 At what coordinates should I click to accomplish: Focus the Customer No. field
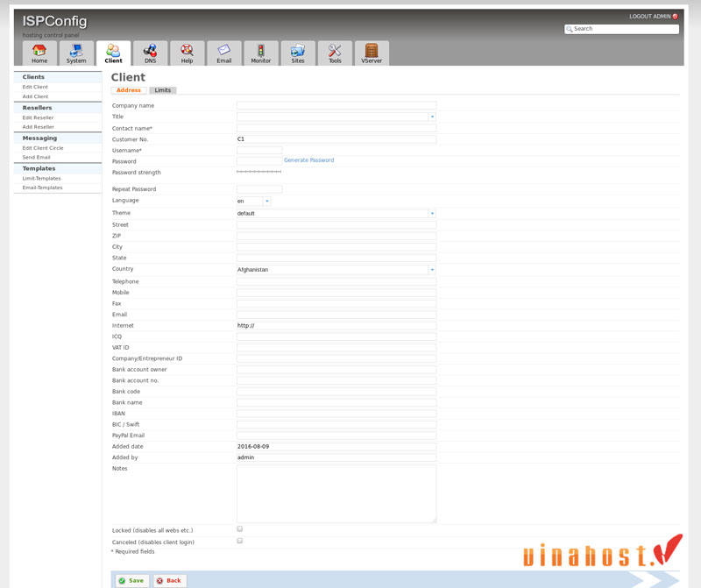pyautogui.click(x=336, y=139)
